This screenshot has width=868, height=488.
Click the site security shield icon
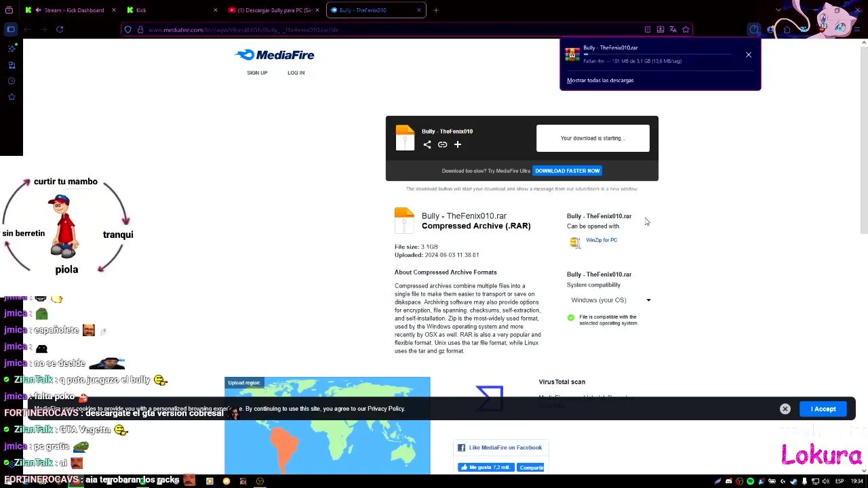pyautogui.click(x=127, y=29)
